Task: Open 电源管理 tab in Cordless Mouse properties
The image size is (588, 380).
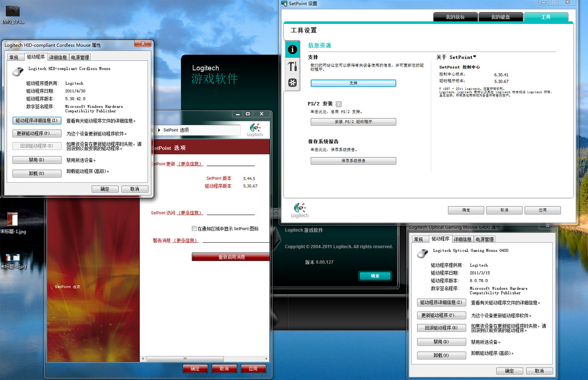Action: pos(80,58)
